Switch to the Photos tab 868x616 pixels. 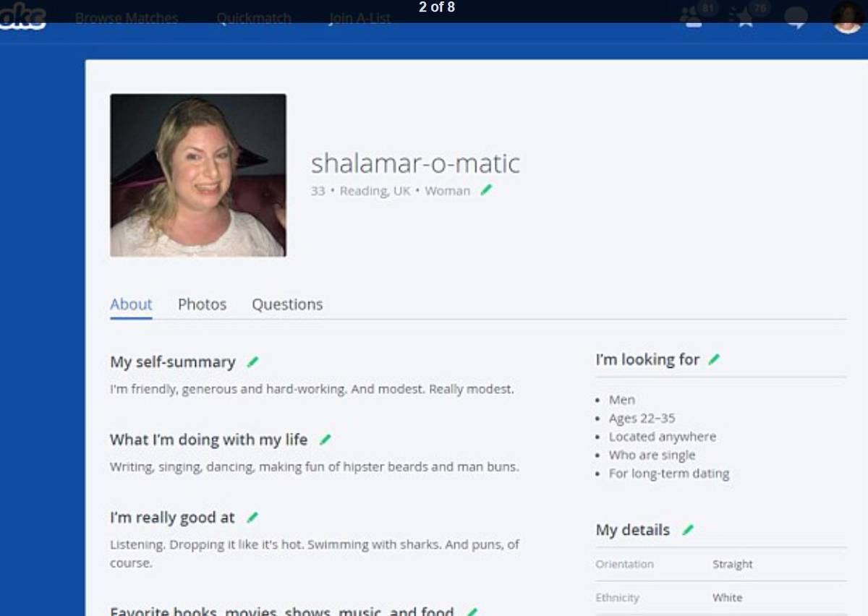(x=202, y=304)
